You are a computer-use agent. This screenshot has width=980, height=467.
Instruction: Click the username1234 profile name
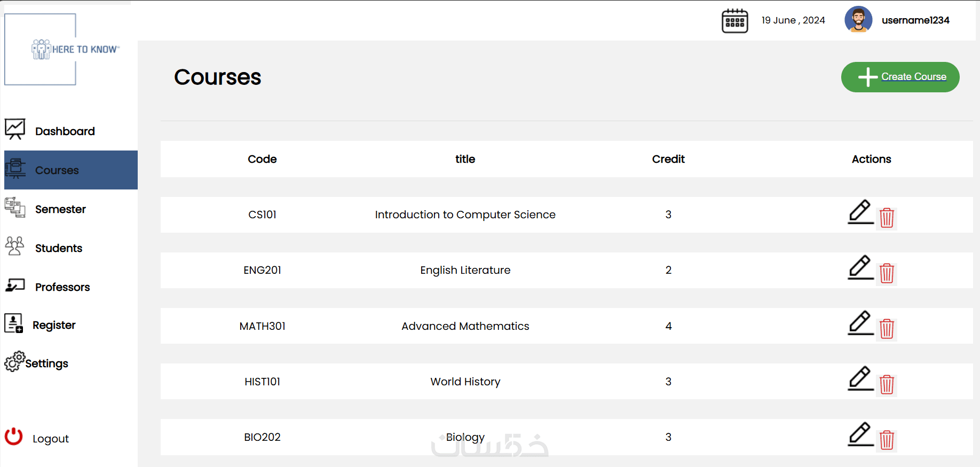pos(915,20)
